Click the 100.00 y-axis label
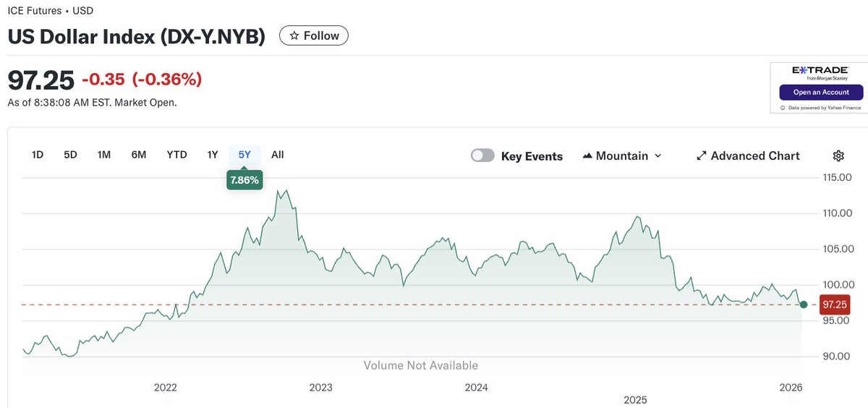 pos(837,285)
